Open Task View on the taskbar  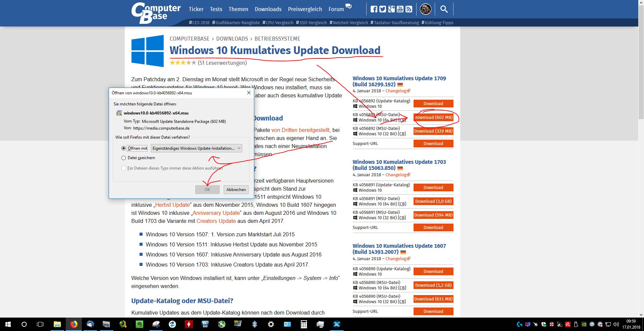pyautogui.click(x=40, y=324)
